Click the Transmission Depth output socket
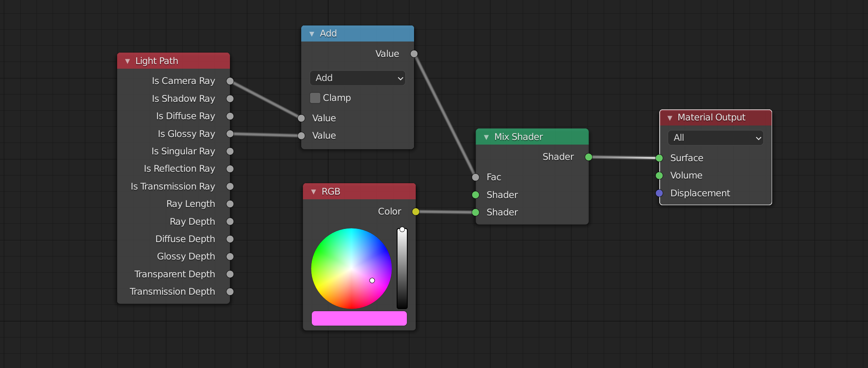The image size is (868, 368). point(230,292)
